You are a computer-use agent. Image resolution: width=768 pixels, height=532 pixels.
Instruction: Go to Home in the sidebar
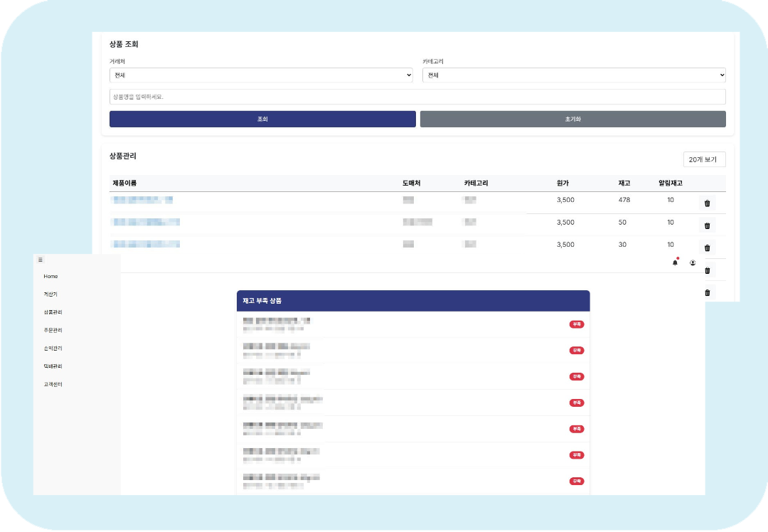[x=50, y=277]
